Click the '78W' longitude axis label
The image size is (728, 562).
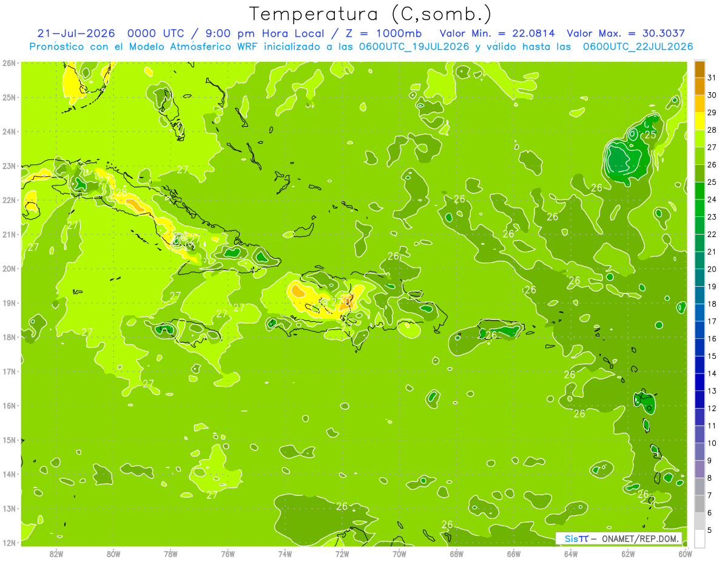(170, 554)
